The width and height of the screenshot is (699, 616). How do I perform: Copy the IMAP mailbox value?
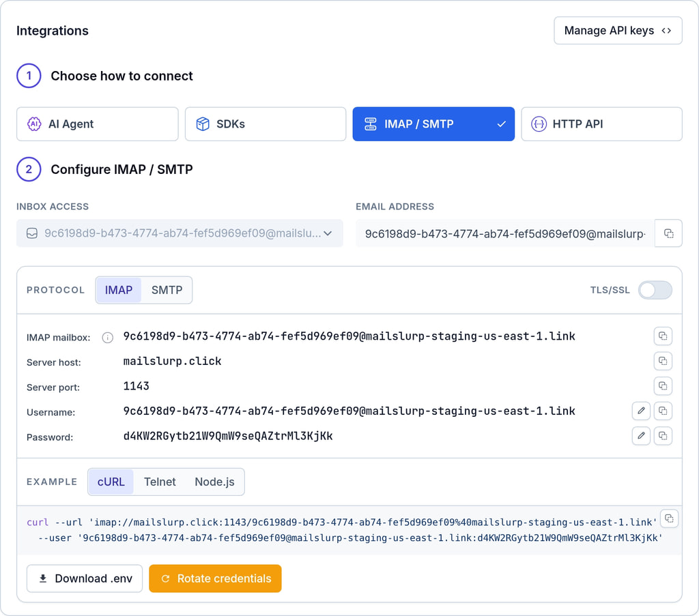coord(662,336)
